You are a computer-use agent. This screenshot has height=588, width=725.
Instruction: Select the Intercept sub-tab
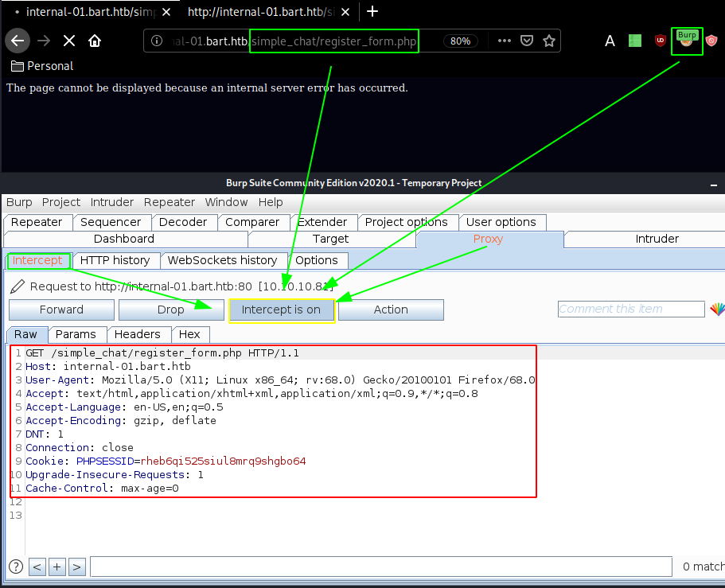(37, 260)
